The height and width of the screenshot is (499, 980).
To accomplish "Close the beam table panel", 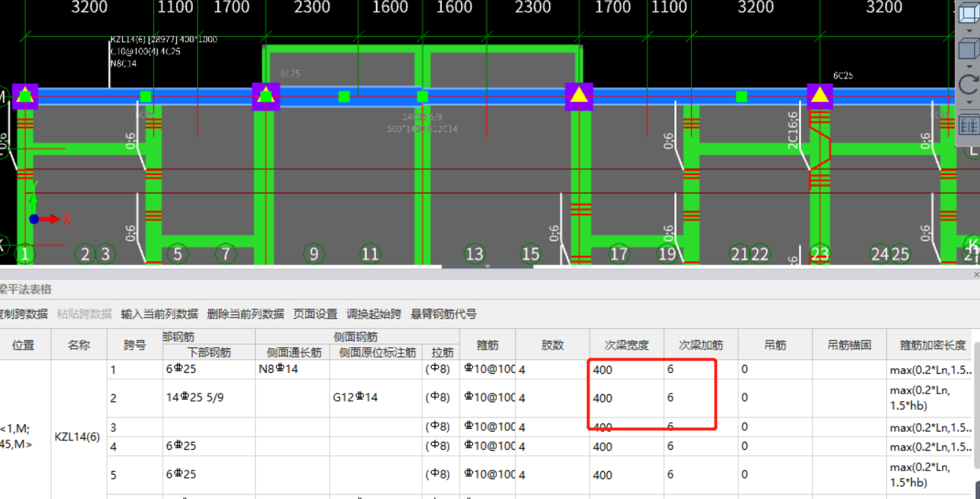I will pos(976,275).
